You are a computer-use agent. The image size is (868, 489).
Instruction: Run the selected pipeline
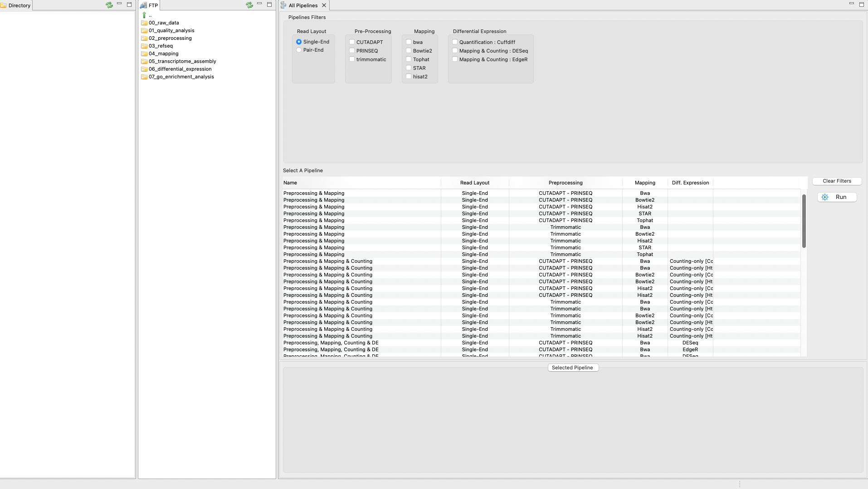tap(837, 197)
